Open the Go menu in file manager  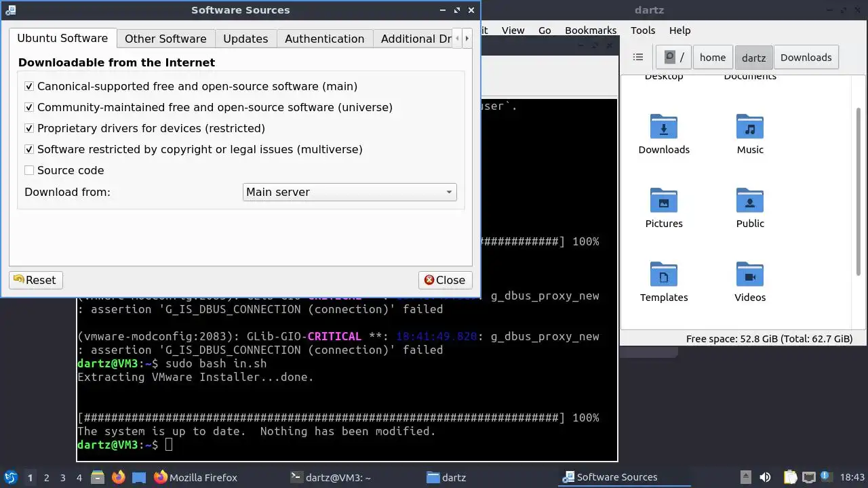(x=545, y=30)
